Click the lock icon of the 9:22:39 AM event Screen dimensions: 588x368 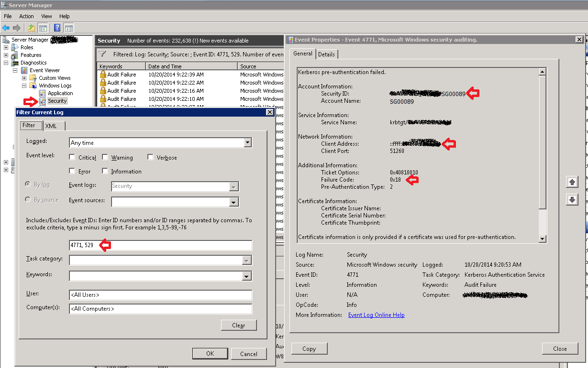click(103, 75)
